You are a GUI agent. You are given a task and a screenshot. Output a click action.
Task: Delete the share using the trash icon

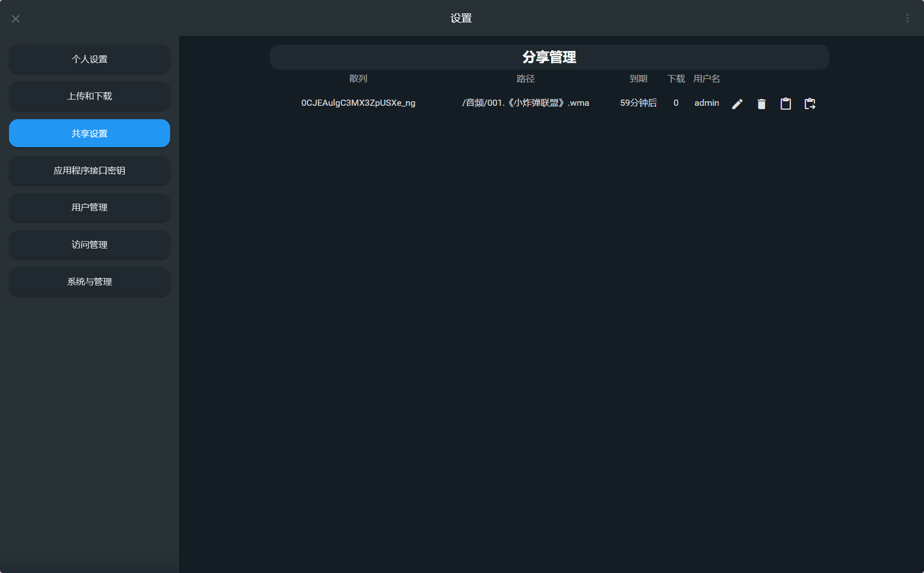pos(761,104)
